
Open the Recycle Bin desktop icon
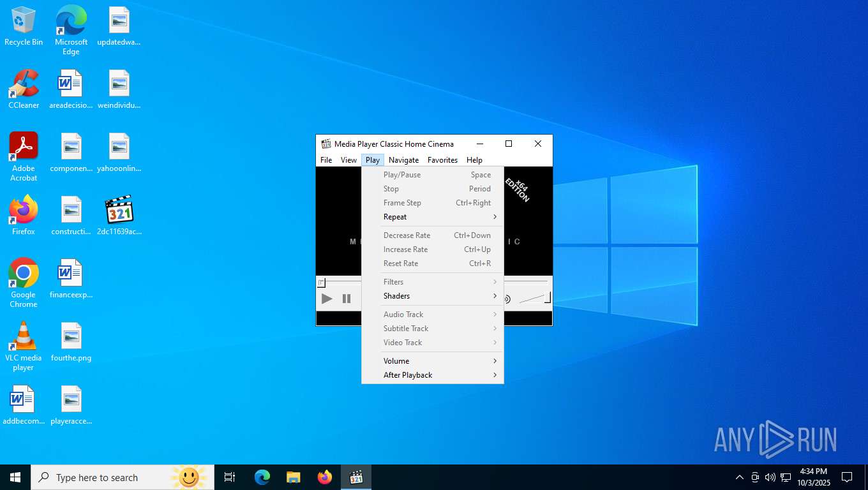coord(24,26)
